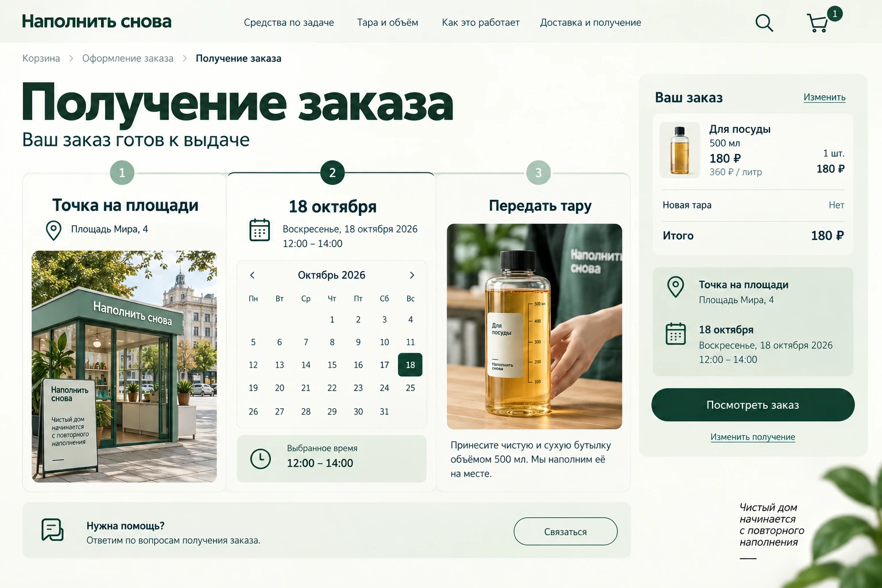Screen dimensions: 882x588
Task: Select step 1 marker
Action: (122, 172)
